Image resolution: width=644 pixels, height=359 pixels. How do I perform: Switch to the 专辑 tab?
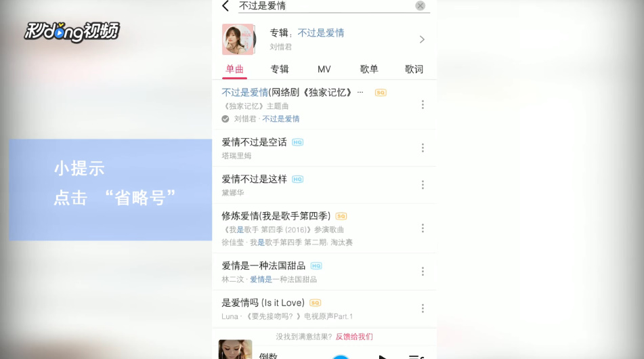click(279, 69)
